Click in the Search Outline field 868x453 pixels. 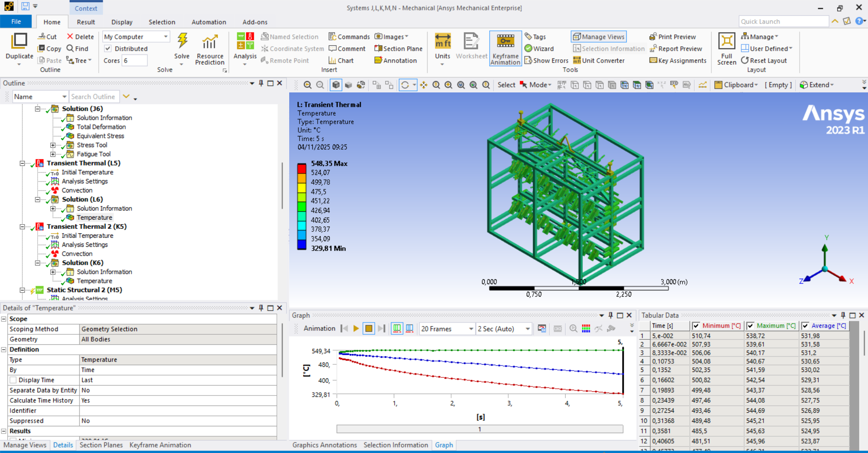(94, 96)
